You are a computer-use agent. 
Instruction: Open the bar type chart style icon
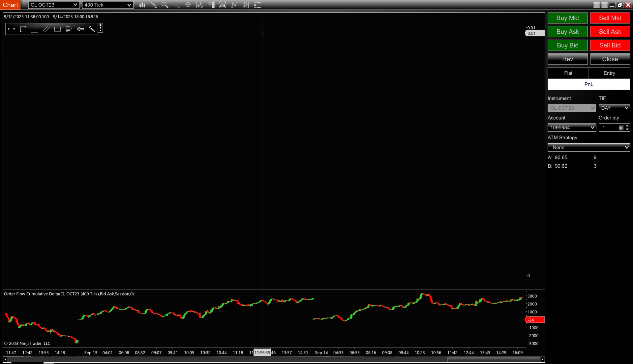[142, 5]
